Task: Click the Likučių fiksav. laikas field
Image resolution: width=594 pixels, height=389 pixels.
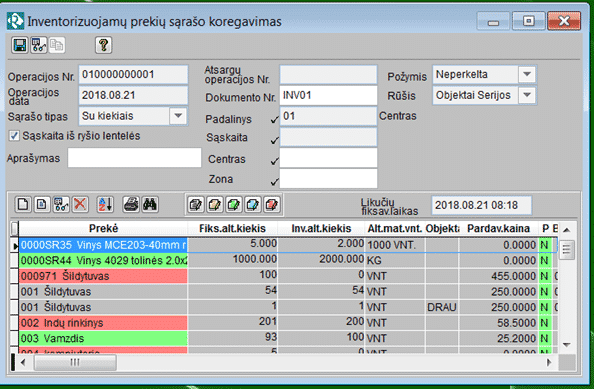Action: (481, 205)
